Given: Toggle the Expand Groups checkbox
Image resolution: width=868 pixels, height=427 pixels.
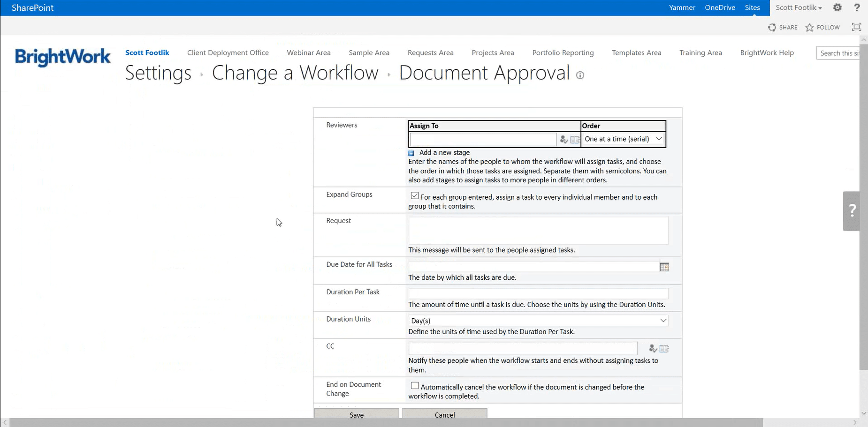Looking at the screenshot, I should (x=415, y=196).
